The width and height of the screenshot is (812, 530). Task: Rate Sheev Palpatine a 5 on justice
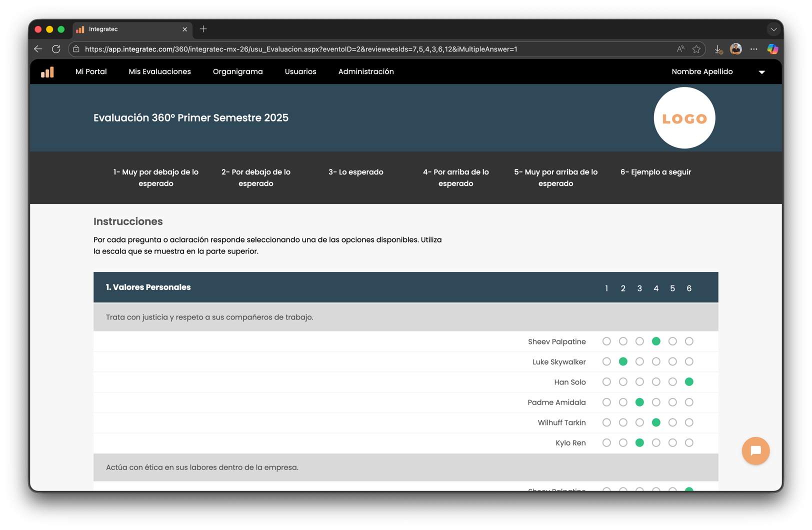pos(672,341)
